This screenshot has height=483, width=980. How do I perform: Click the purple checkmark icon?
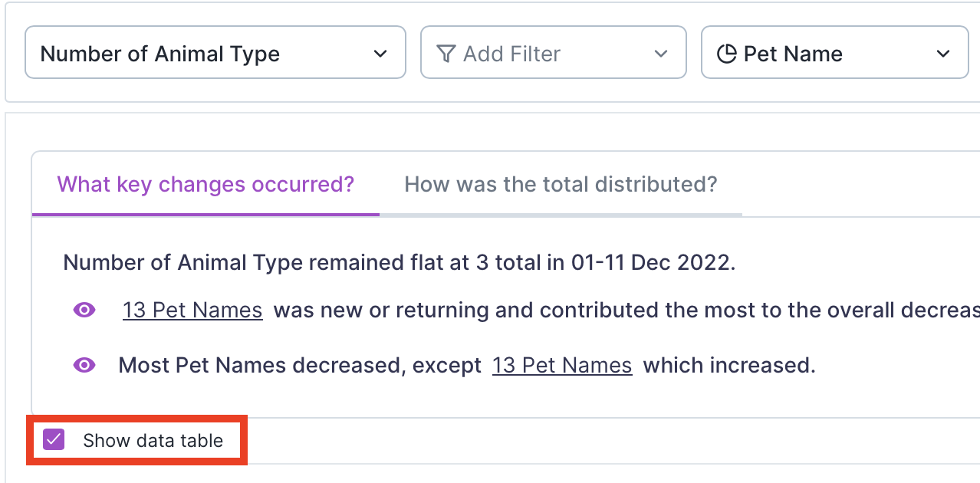[54, 440]
